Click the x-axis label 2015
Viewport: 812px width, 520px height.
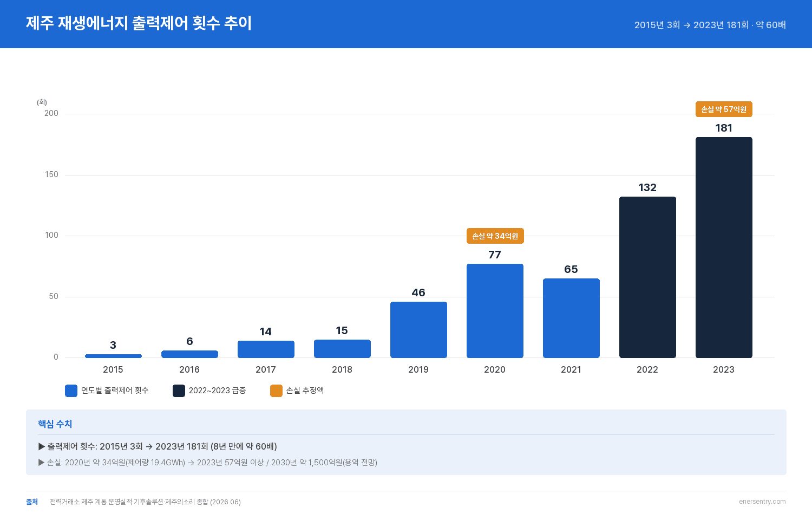[113, 369]
